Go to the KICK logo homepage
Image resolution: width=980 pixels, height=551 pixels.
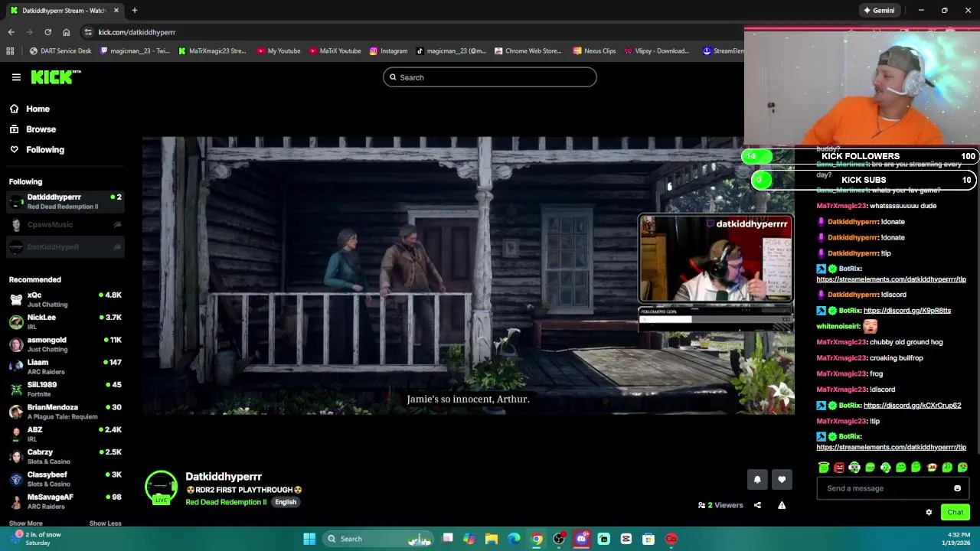(56, 77)
